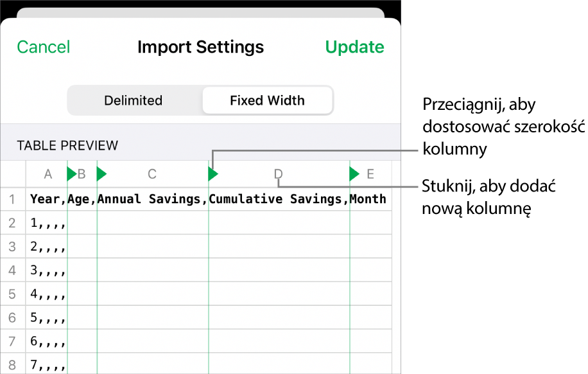Switch to Delimited import mode
The height and width of the screenshot is (374, 588).
pyautogui.click(x=134, y=101)
